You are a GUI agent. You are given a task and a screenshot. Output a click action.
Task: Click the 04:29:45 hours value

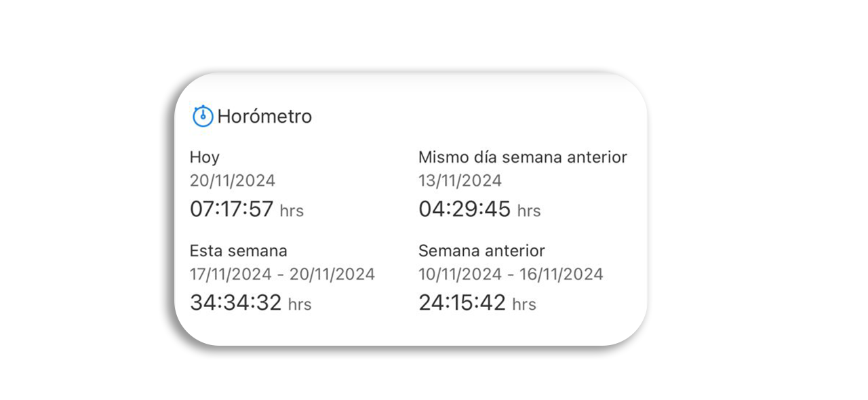465,209
